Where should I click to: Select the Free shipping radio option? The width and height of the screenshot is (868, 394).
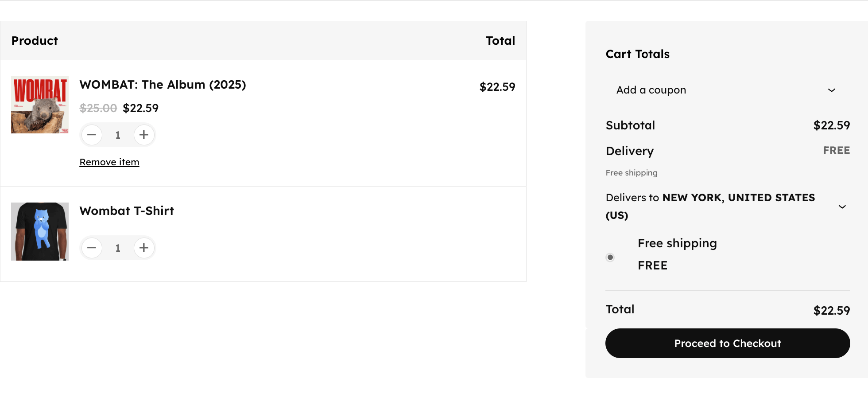[610, 257]
